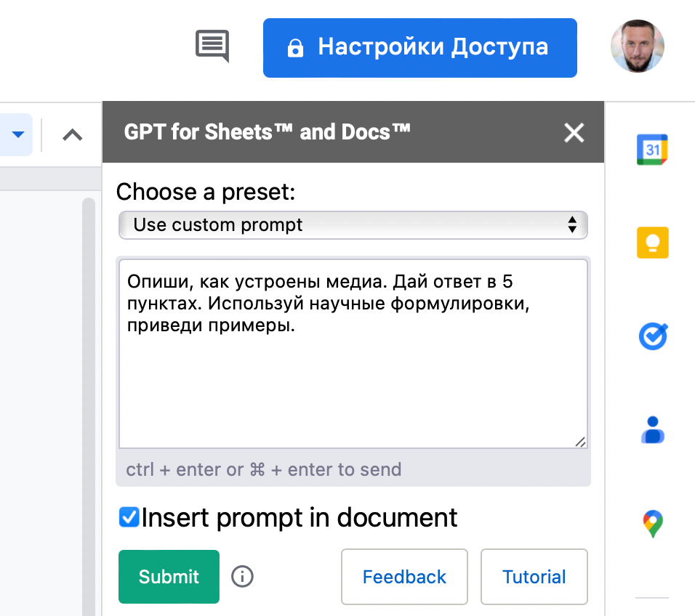Click the Настройки Доступа share button
This screenshot has width=695, height=616.
[x=419, y=48]
